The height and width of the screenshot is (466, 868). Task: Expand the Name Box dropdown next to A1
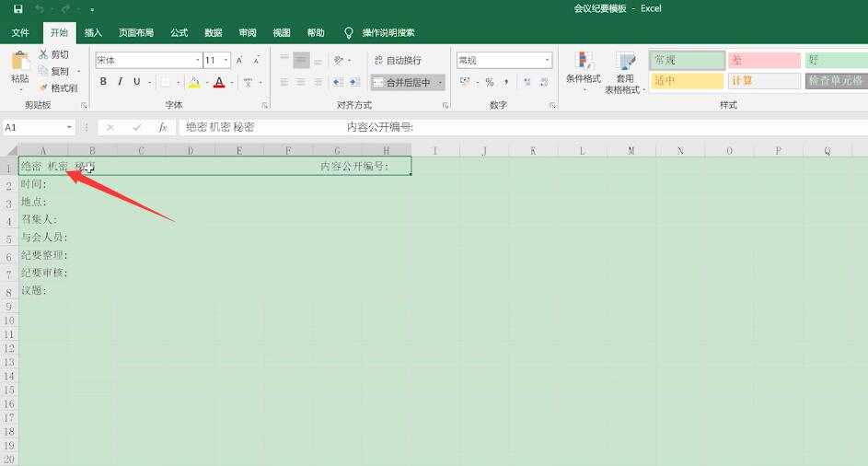69,127
